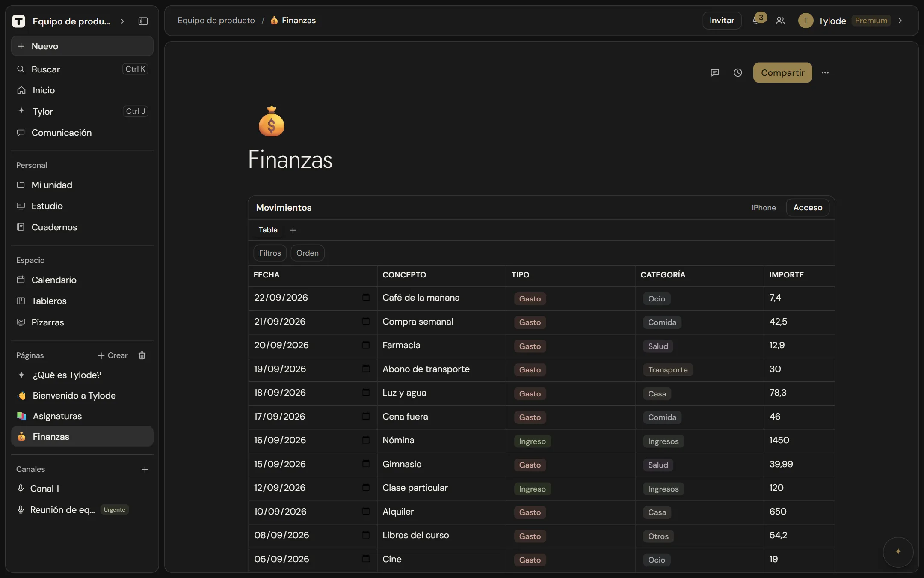
Task: Open the Buscar search field
Action: pos(82,69)
